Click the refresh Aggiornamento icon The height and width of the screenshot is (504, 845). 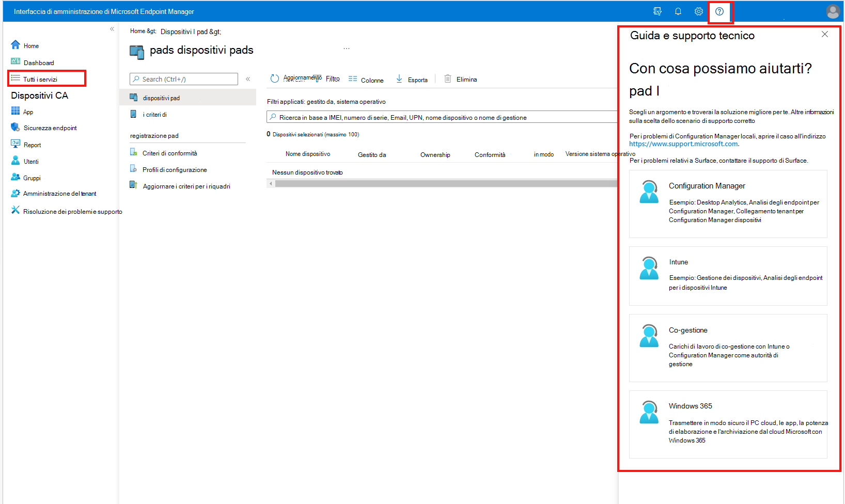coord(275,78)
